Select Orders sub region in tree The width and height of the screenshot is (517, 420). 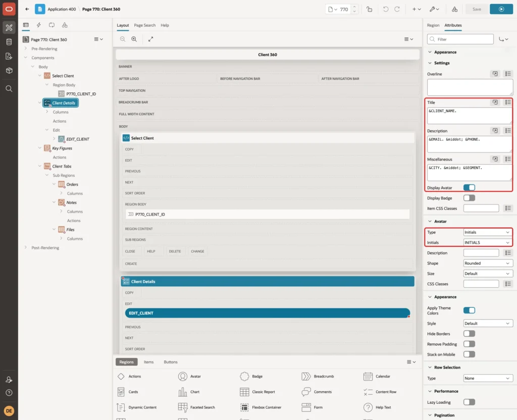point(72,184)
